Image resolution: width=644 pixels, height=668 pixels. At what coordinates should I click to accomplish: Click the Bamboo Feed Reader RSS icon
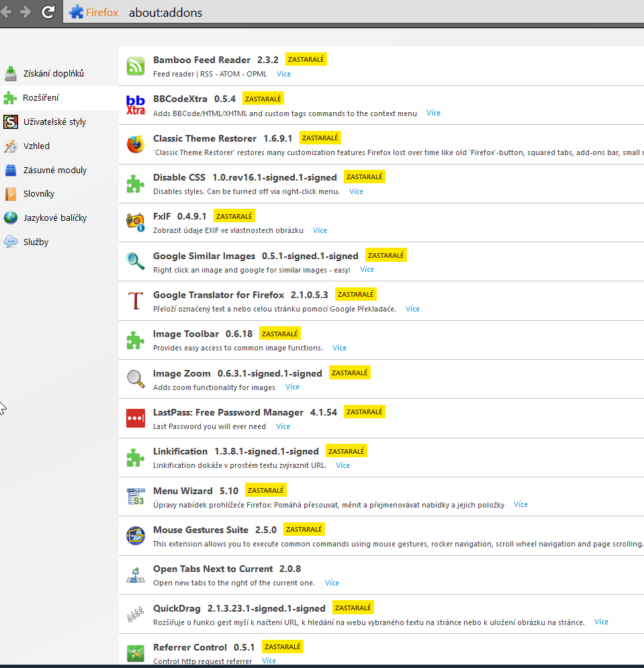coord(136,66)
